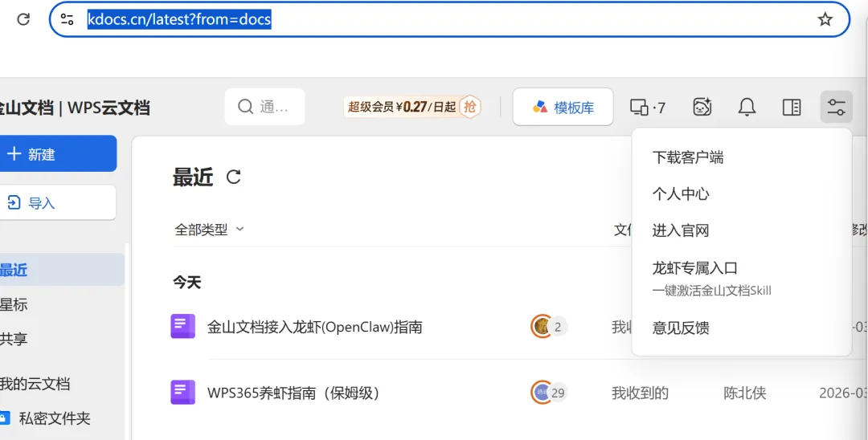Click the purple document icon for WPS365养虾指南
The width and height of the screenshot is (868, 440).
(182, 393)
